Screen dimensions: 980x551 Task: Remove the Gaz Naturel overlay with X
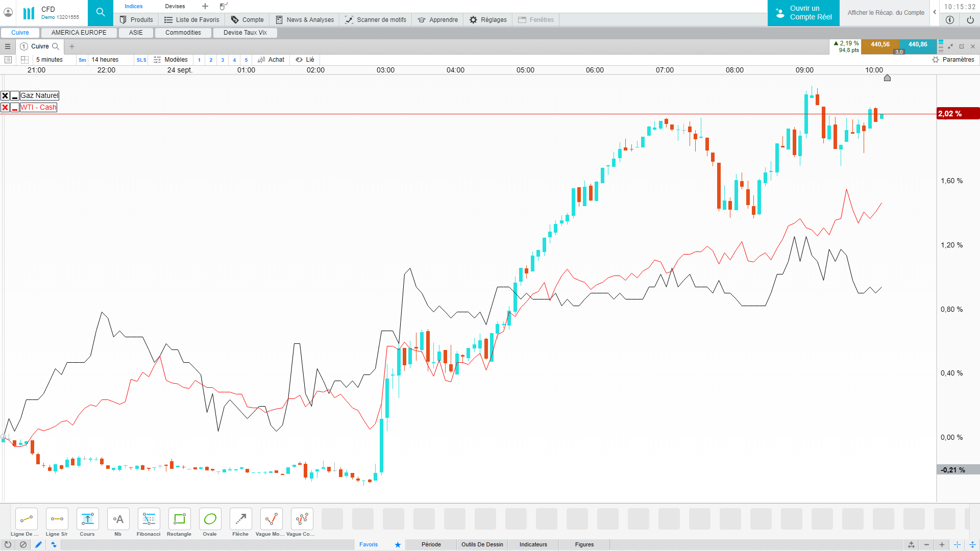5,96
